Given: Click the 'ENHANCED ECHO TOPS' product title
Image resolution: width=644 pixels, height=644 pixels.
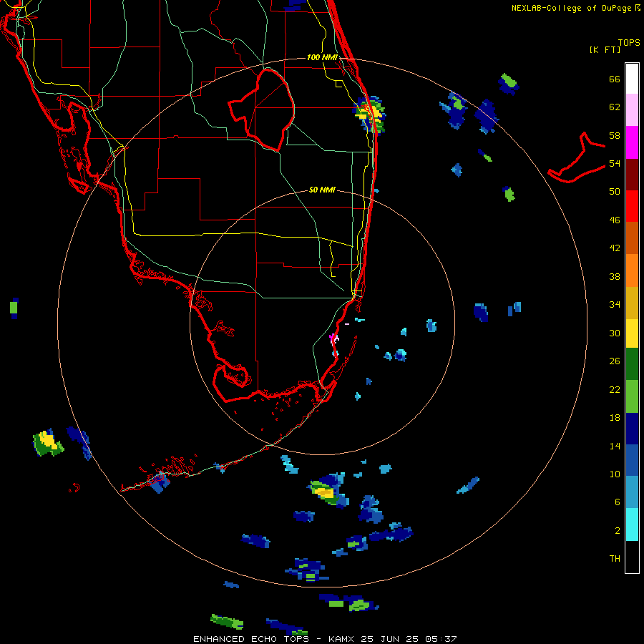Looking at the screenshot, I should 251,639.
